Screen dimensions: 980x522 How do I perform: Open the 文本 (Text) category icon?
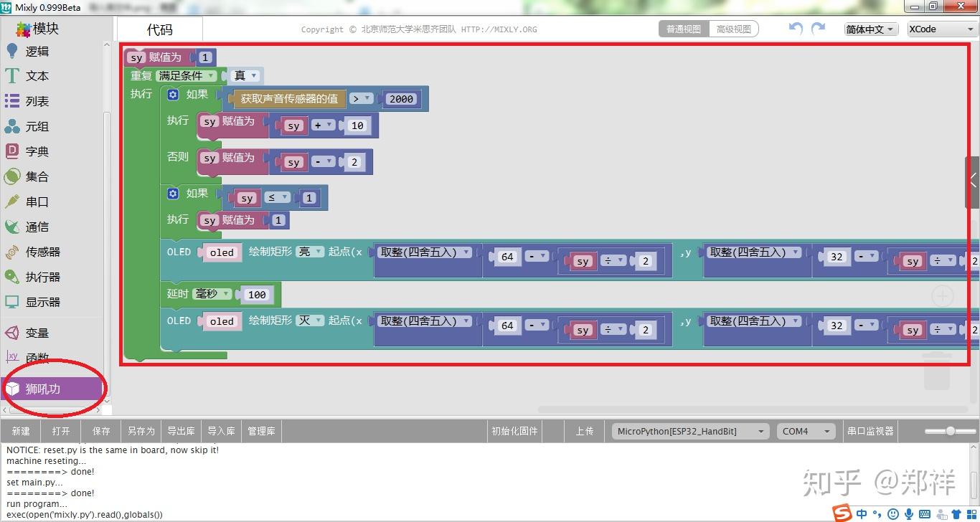pyautogui.click(x=12, y=76)
